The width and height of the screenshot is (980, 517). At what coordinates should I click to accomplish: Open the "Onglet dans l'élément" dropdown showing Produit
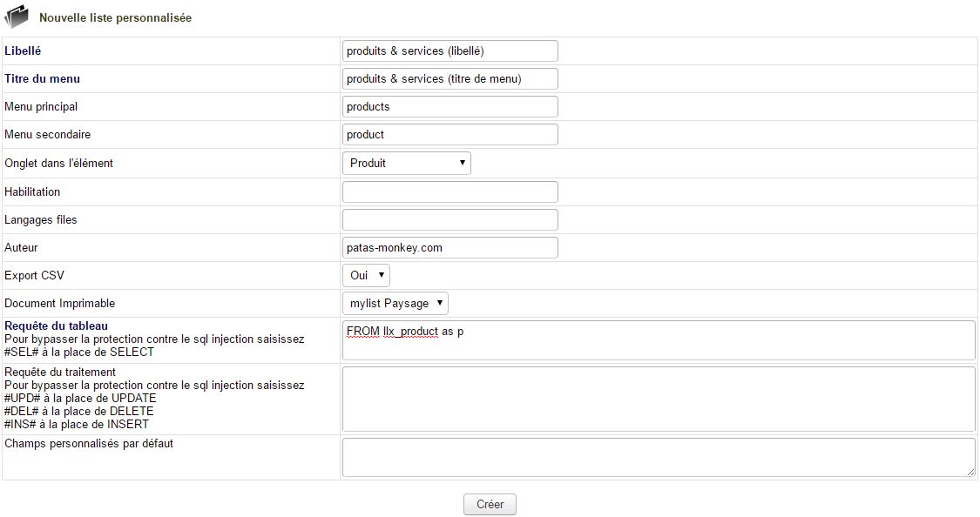click(x=406, y=163)
